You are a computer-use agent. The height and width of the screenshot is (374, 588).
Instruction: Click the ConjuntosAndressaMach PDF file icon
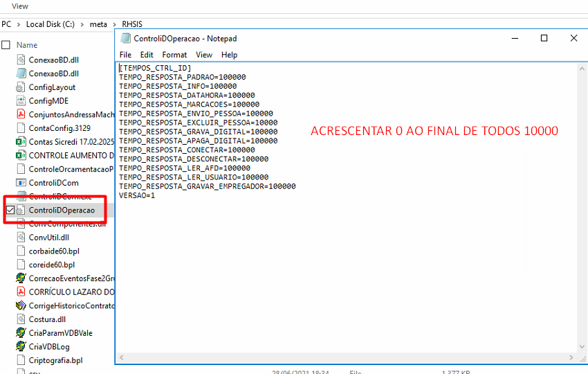pyautogui.click(x=21, y=114)
